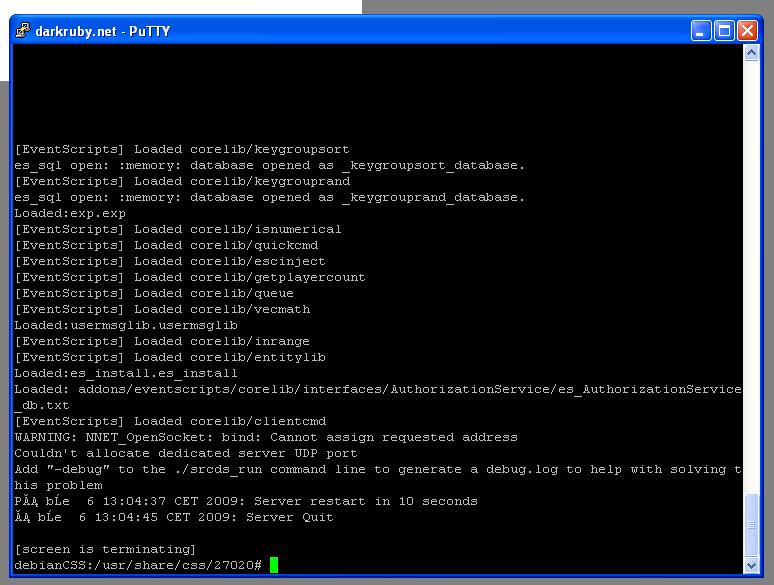This screenshot has height=585, width=774.
Task: Close the darkruby.net PuTTY window
Action: click(x=747, y=31)
